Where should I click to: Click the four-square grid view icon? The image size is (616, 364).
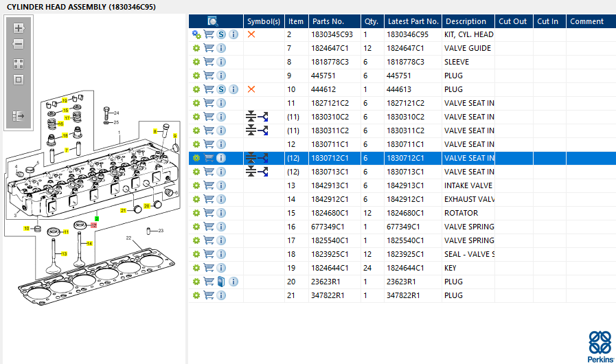[19, 63]
